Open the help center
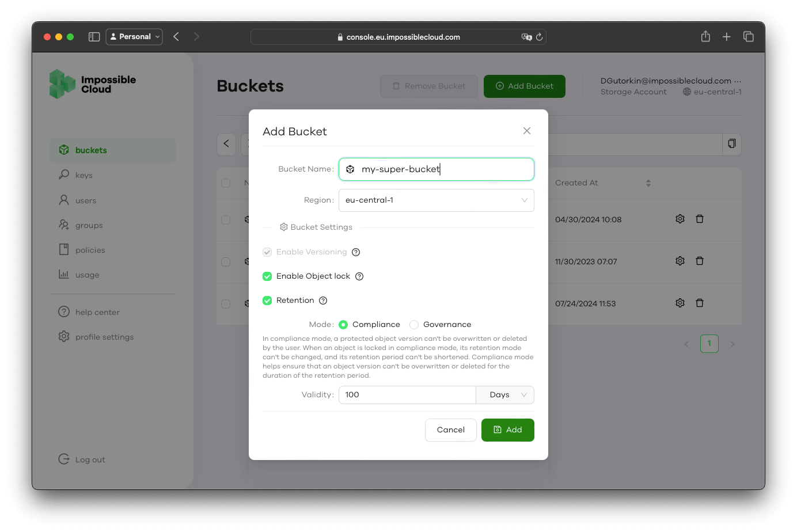The width and height of the screenshot is (797, 532). tap(93, 311)
